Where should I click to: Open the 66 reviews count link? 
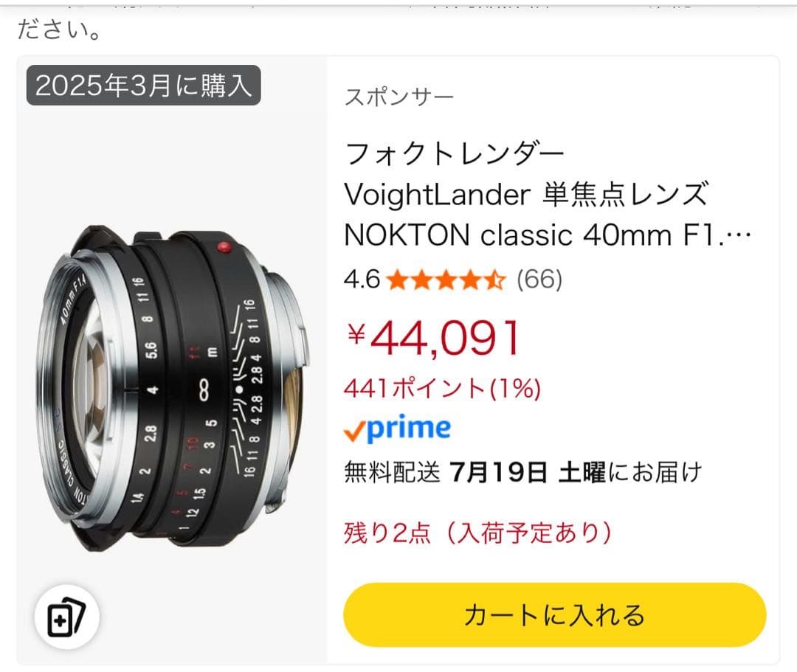tap(539, 280)
